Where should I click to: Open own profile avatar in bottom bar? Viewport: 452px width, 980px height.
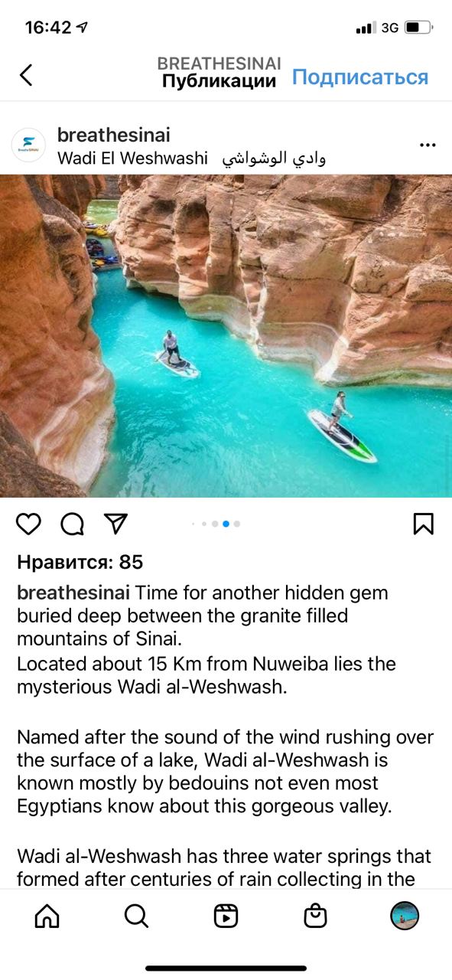[x=405, y=916]
